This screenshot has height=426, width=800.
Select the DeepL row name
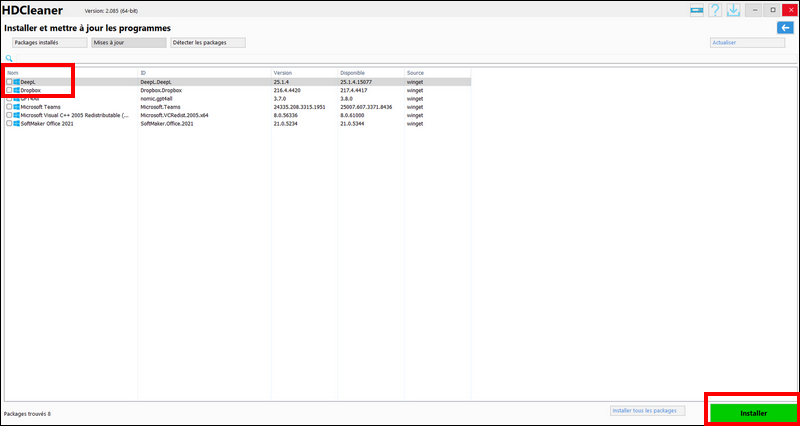tap(28, 82)
